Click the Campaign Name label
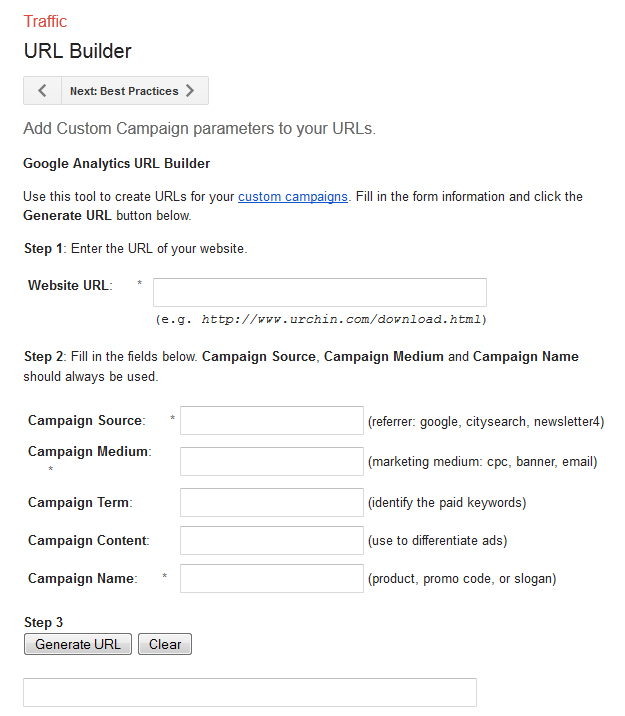Screen dimensions: 625x716 [83, 578]
